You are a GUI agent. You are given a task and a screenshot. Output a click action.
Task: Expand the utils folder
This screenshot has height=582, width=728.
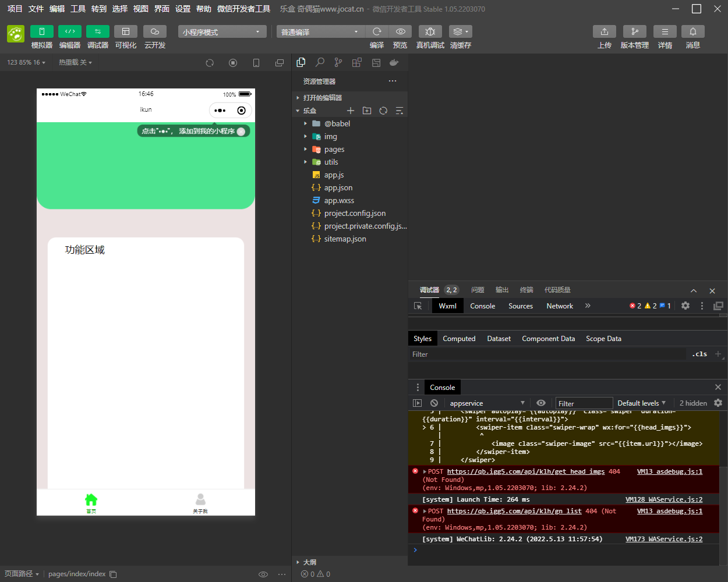(349, 162)
